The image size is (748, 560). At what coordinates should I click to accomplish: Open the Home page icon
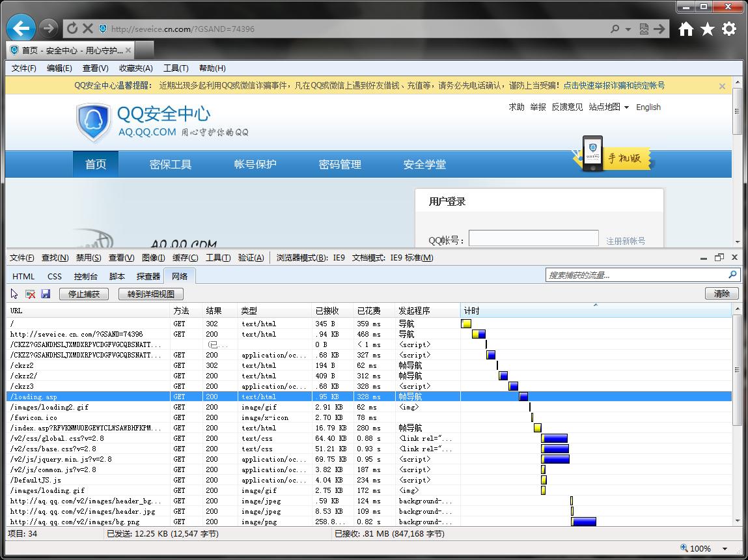click(686, 29)
